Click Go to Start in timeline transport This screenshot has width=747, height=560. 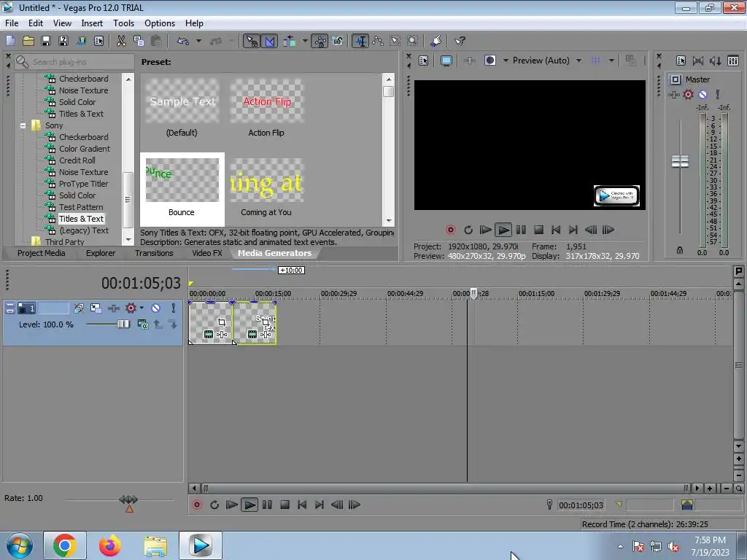pyautogui.click(x=301, y=505)
